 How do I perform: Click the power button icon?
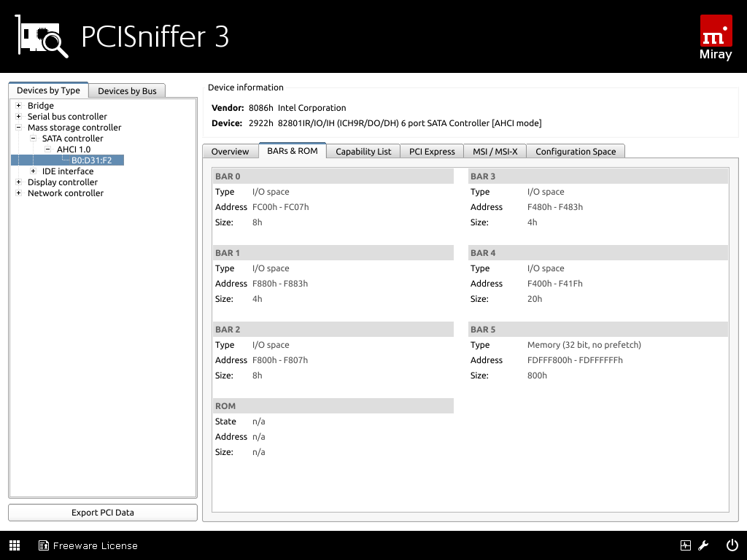tap(732, 545)
